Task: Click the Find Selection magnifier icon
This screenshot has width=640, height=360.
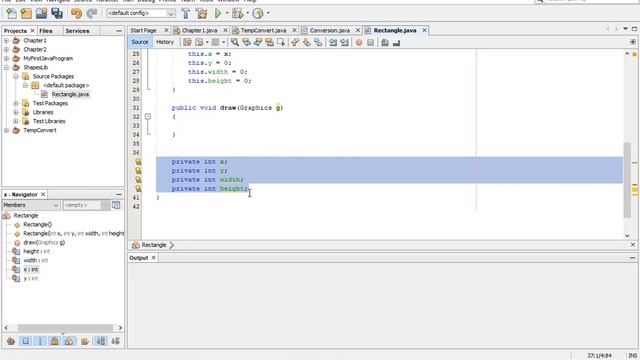Action: [x=235, y=42]
